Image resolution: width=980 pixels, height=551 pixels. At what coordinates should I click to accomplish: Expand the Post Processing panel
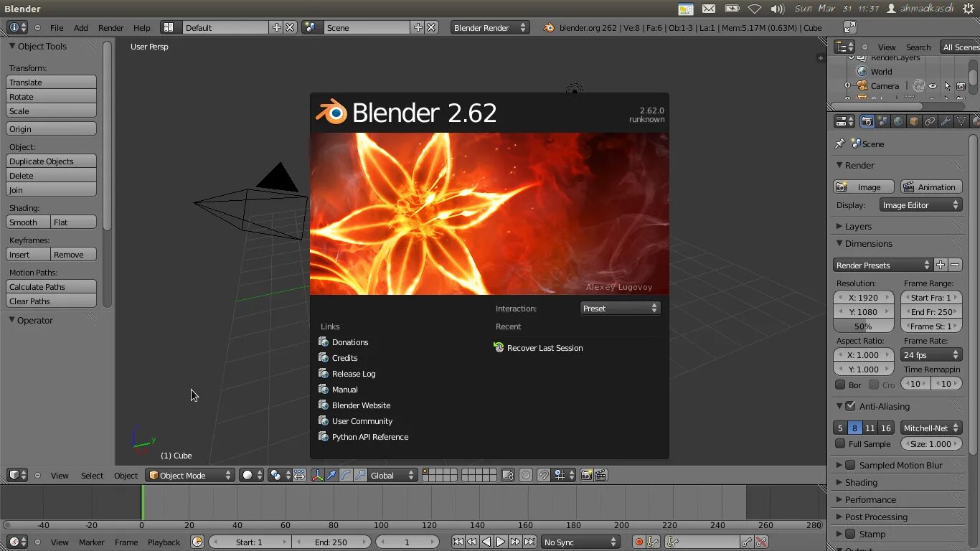click(876, 517)
